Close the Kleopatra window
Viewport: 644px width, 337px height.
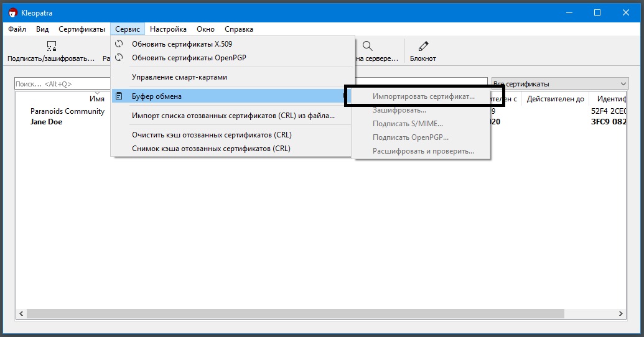pos(626,12)
